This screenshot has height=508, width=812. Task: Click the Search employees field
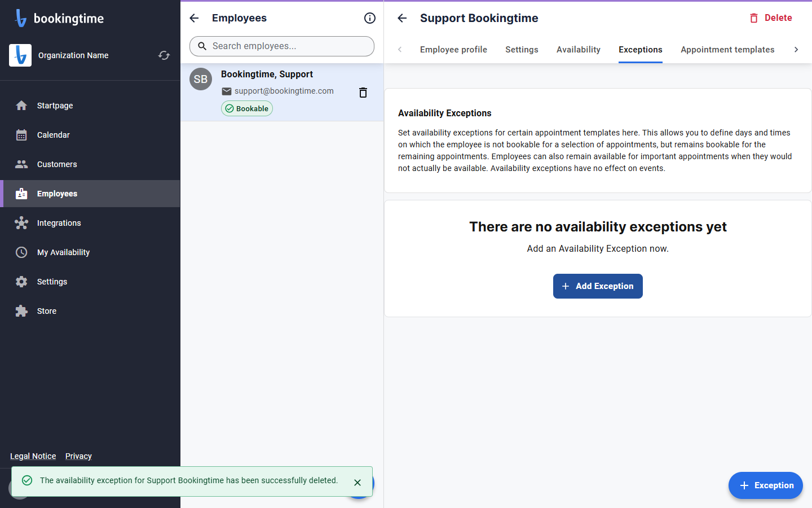pyautogui.click(x=282, y=46)
